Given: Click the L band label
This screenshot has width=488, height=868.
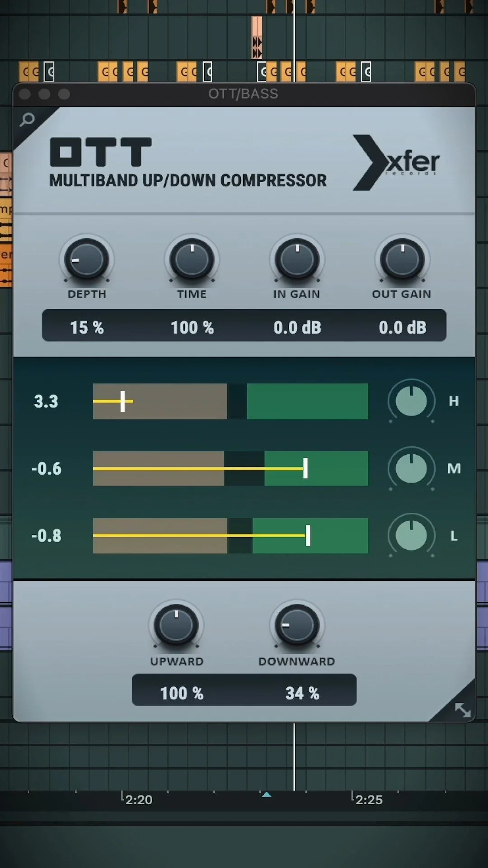Looking at the screenshot, I should 454,536.
